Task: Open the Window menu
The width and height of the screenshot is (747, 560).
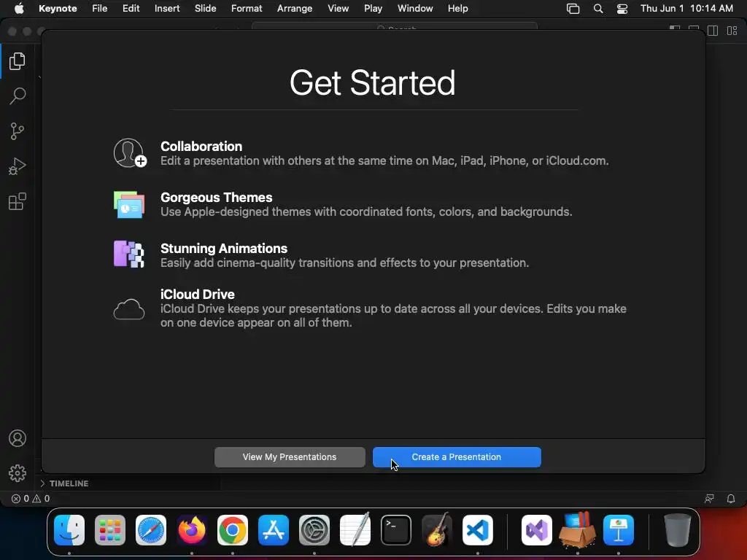Action: [x=415, y=9]
